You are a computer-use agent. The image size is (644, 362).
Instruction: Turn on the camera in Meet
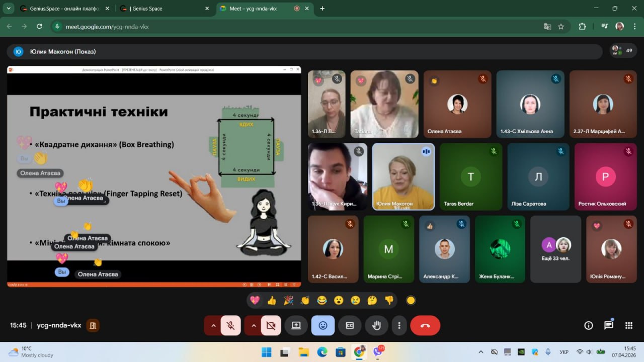coord(271,326)
